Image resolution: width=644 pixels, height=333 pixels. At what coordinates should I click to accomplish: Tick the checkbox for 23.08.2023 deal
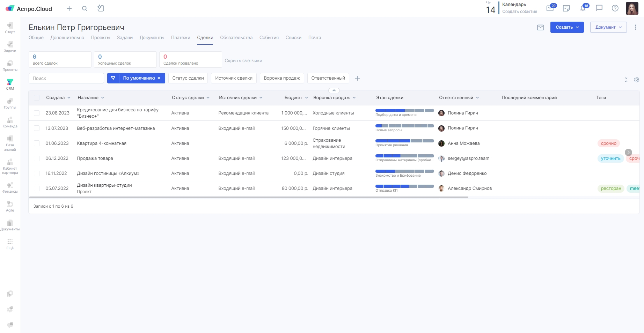(37, 113)
